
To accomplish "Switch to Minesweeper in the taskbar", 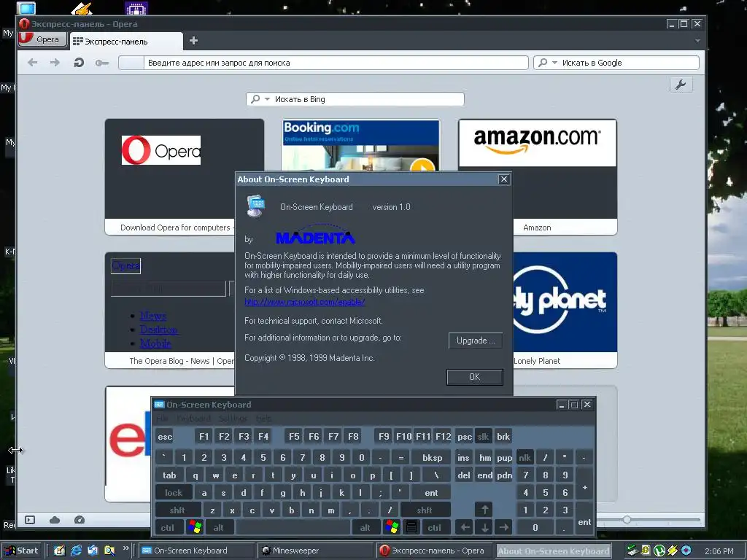I will 316,551.
